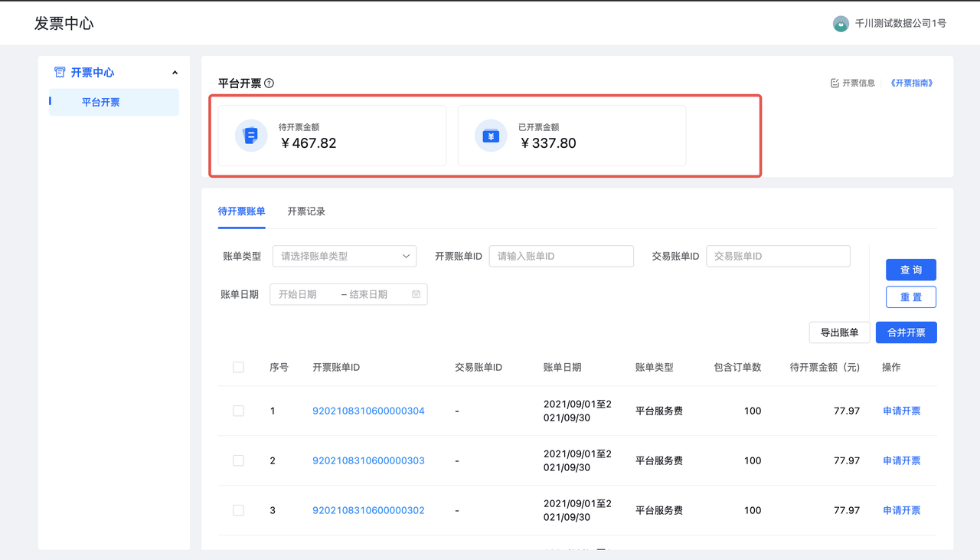The image size is (980, 560).
Task: Click the 待开票金额 document icon
Action: click(x=251, y=136)
